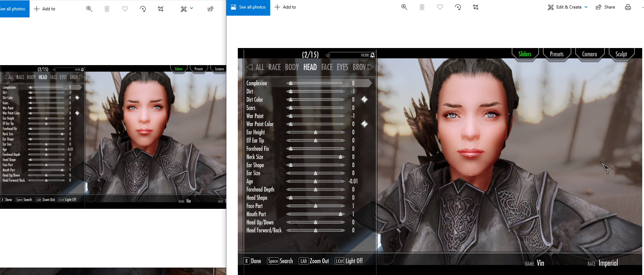Click the Age value "-0.01" in right photo
644x275 pixels.
tap(353, 181)
